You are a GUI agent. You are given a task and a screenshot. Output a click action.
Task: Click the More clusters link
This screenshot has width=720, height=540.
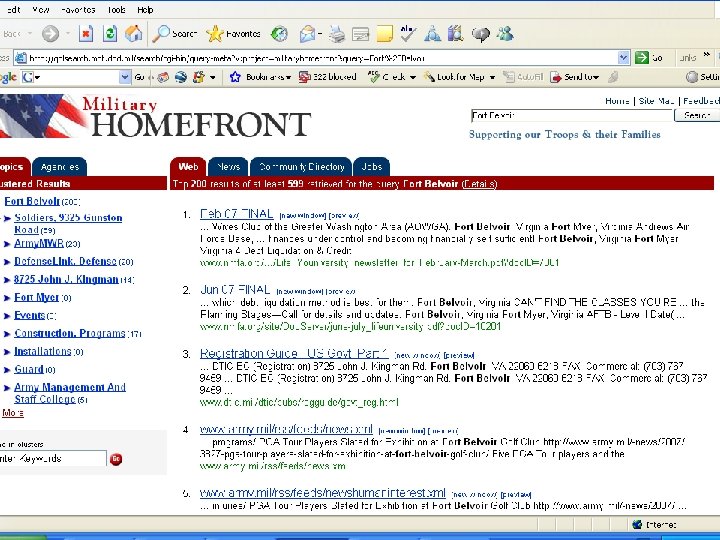click(x=12, y=413)
